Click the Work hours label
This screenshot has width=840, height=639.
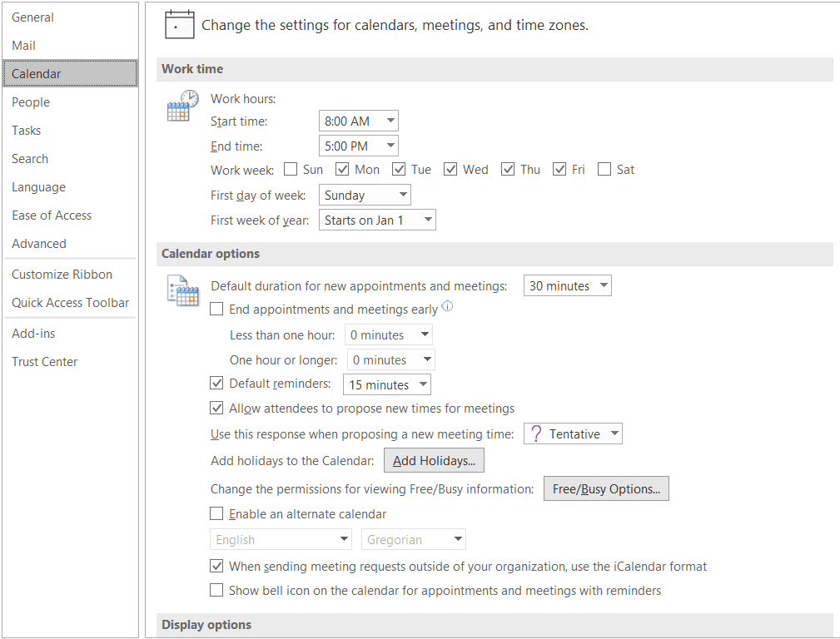[x=243, y=98]
